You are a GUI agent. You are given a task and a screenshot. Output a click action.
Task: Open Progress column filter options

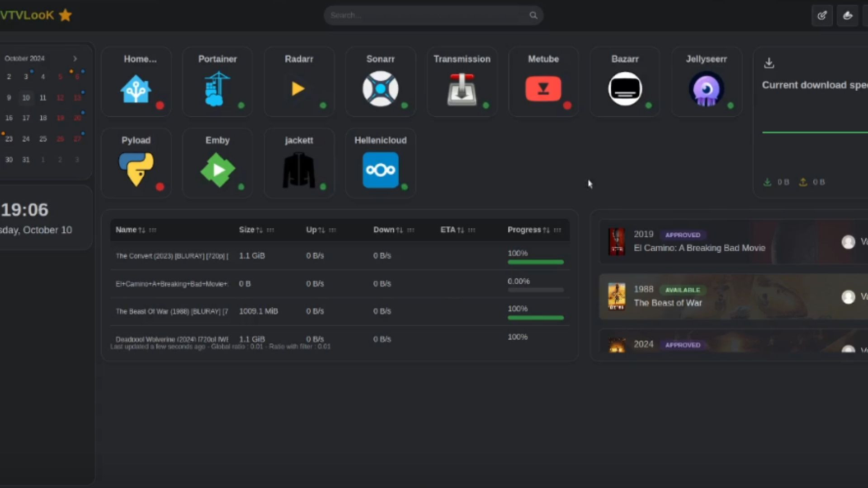tap(557, 230)
